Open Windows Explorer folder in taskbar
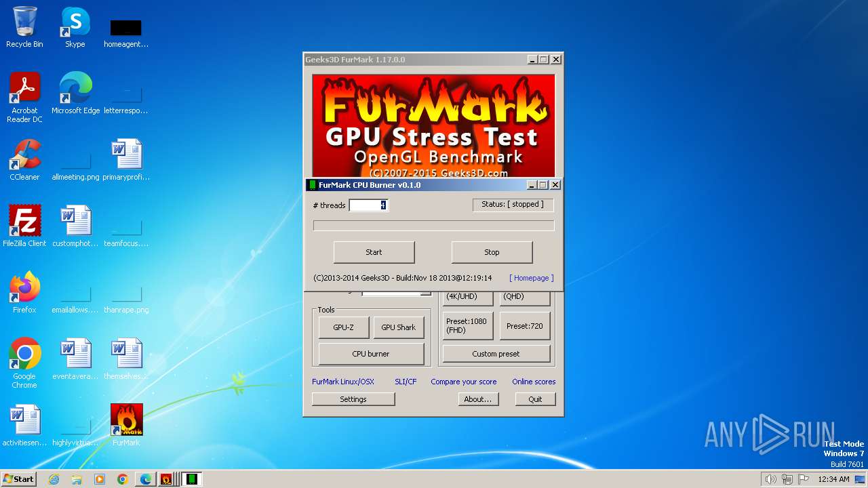The height and width of the screenshot is (488, 868). click(77, 479)
